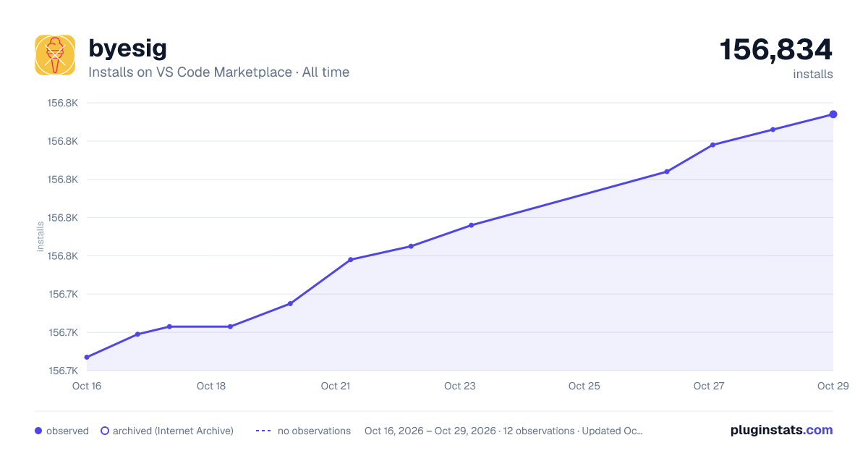The width and height of the screenshot is (868, 456).
Task: Select the data point between Oct 27 and Oct 29
Action: (x=773, y=130)
